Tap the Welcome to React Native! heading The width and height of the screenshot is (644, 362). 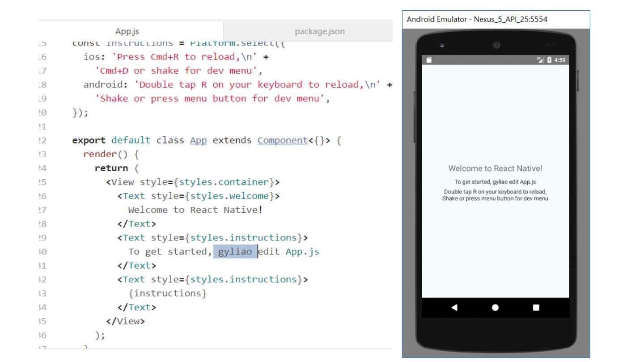495,168
